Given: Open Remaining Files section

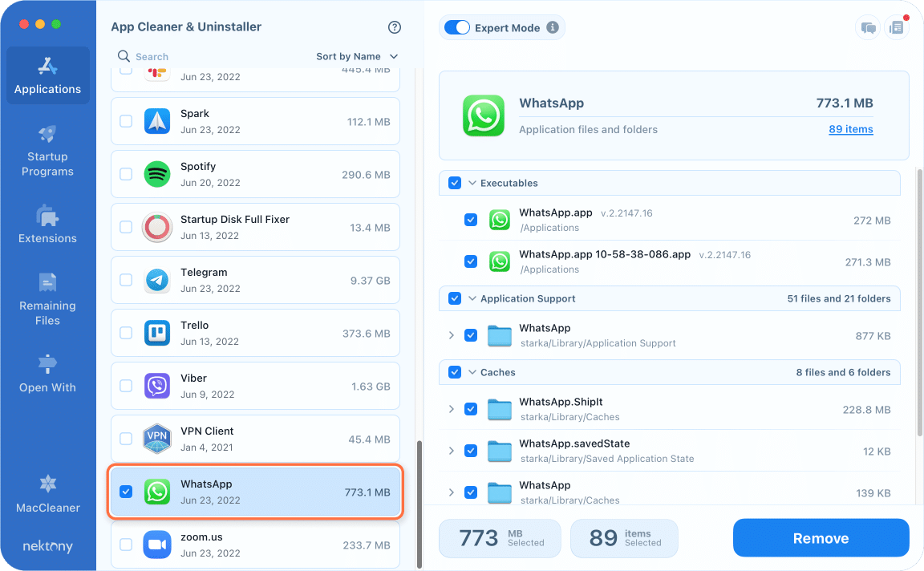Looking at the screenshot, I should click(x=48, y=299).
